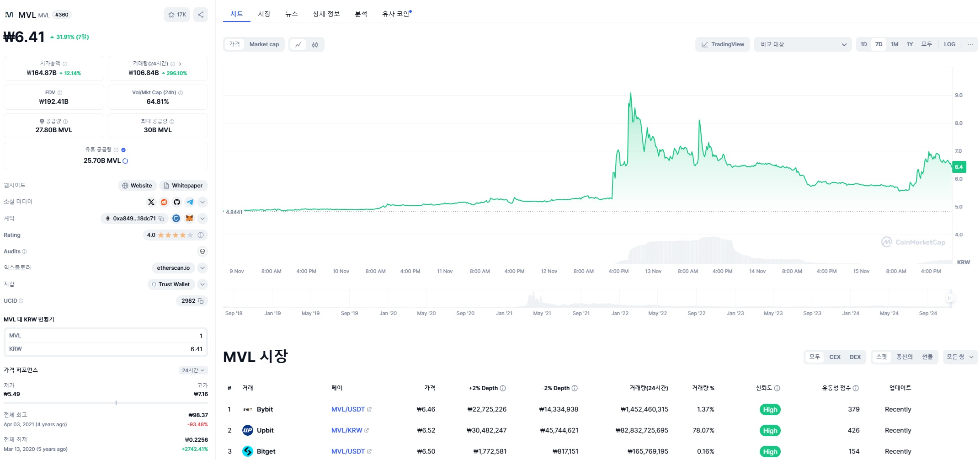Show -2% Depth column info icon
This screenshot has height=460, width=980.
(575, 388)
